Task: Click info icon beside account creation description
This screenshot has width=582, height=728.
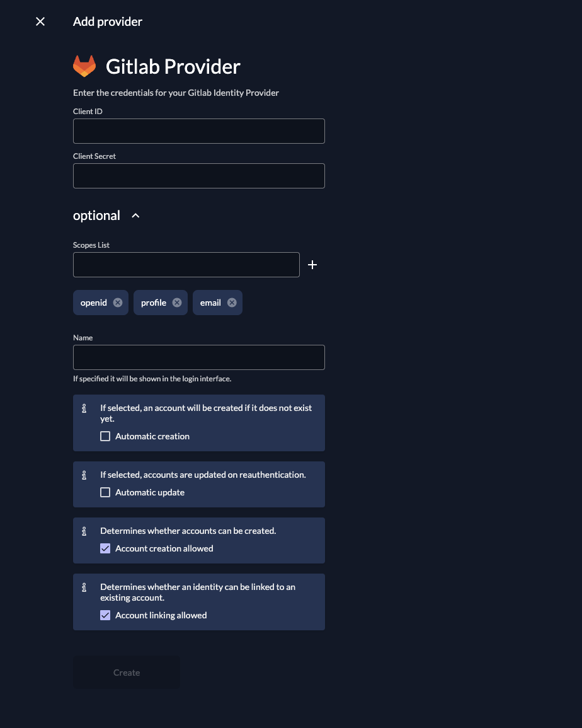Action: point(84,531)
